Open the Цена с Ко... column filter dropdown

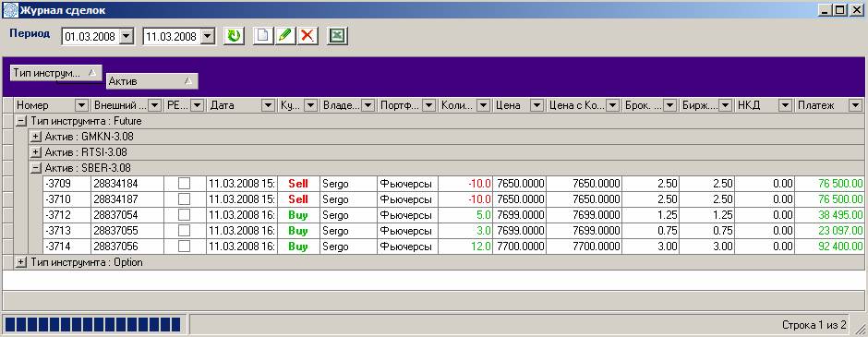[612, 105]
